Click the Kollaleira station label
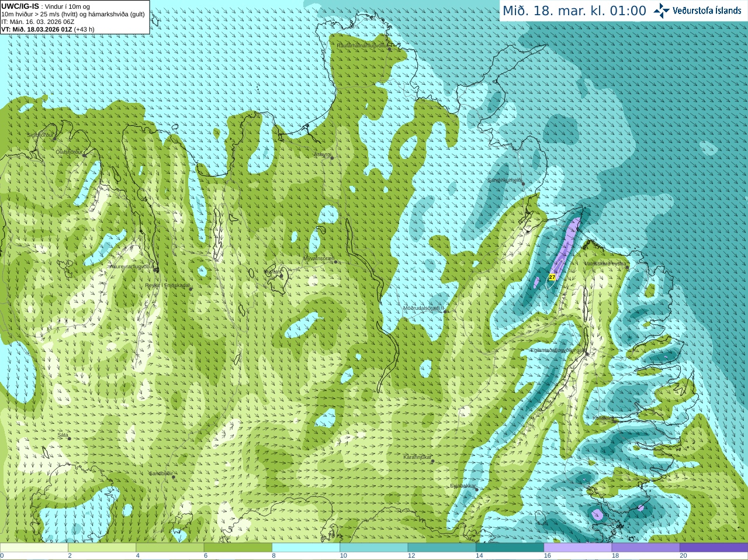The height and width of the screenshot is (560, 748). click(x=604, y=418)
